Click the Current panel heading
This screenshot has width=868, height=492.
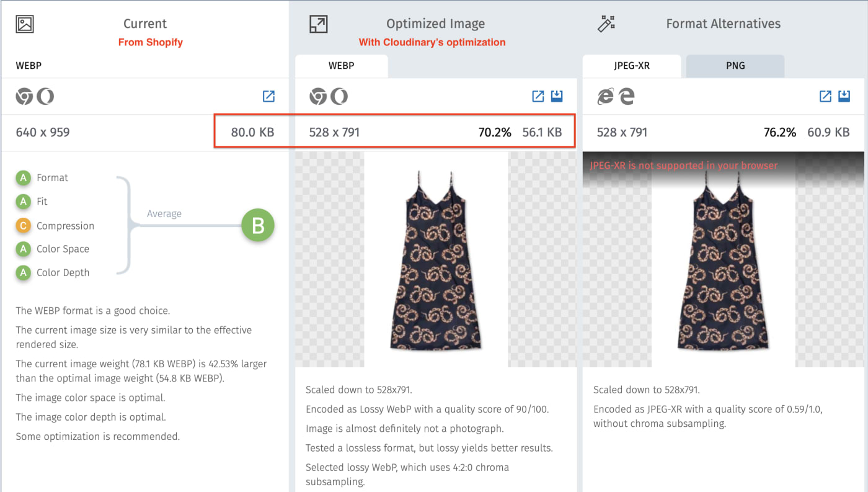[145, 24]
